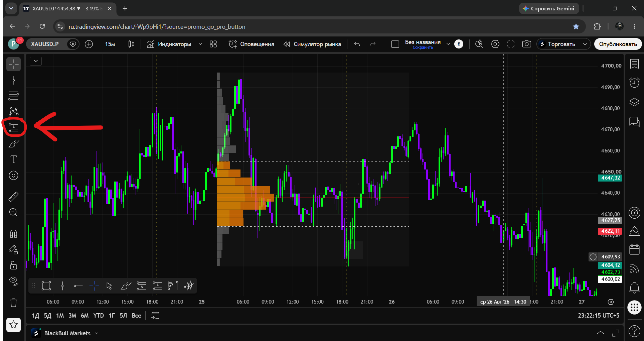Maximize the bottom trading panel
The height and width of the screenshot is (341, 644).
[x=616, y=333]
